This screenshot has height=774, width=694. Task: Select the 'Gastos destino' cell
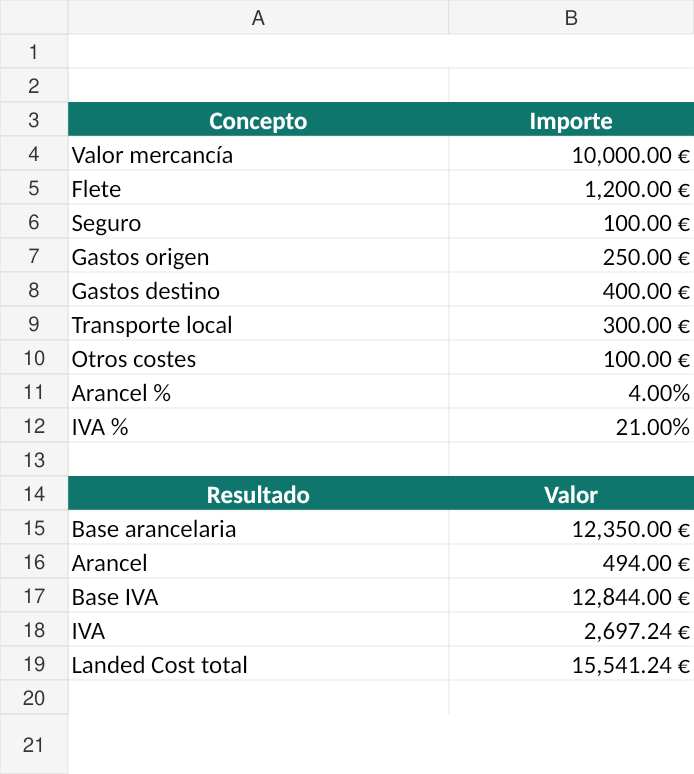point(258,290)
